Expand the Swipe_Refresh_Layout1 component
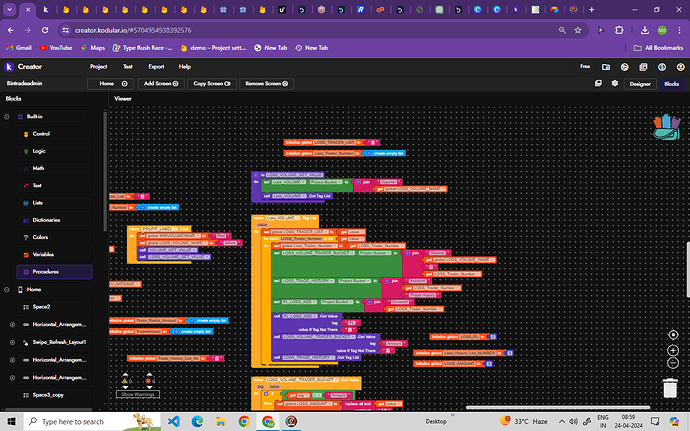Screen dimensions: 690x431 (x=11, y=342)
